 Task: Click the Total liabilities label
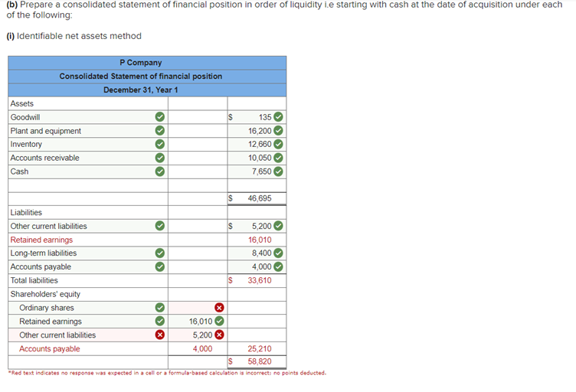(34, 280)
